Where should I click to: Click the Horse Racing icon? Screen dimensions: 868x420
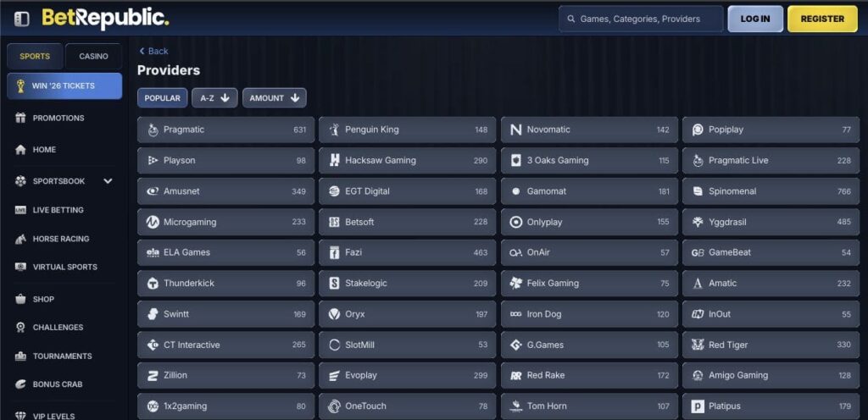pyautogui.click(x=20, y=239)
